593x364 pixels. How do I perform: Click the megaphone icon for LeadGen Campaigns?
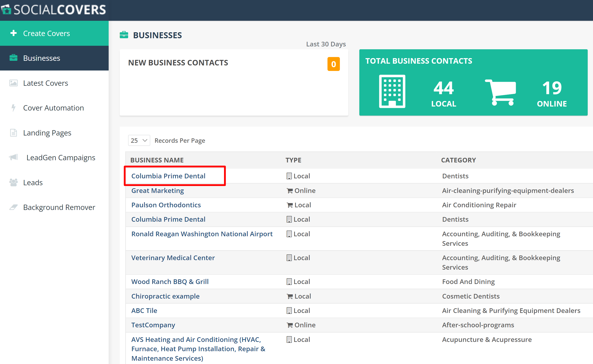coord(13,157)
